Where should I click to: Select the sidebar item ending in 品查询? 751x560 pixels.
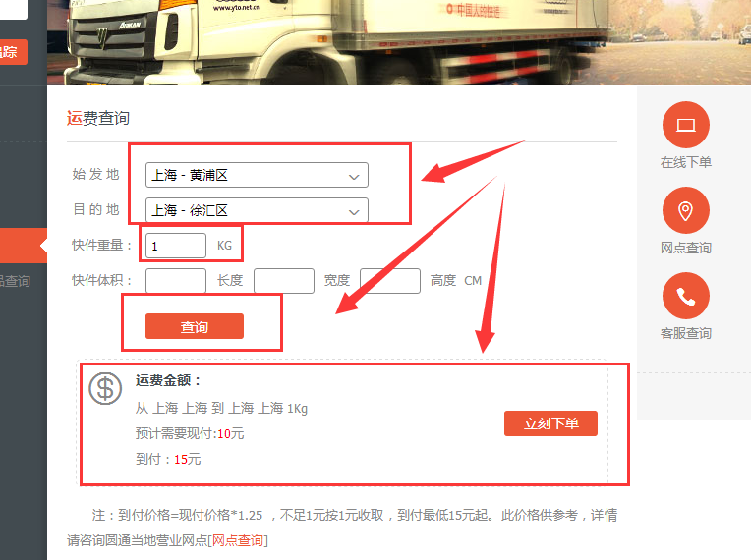16,281
